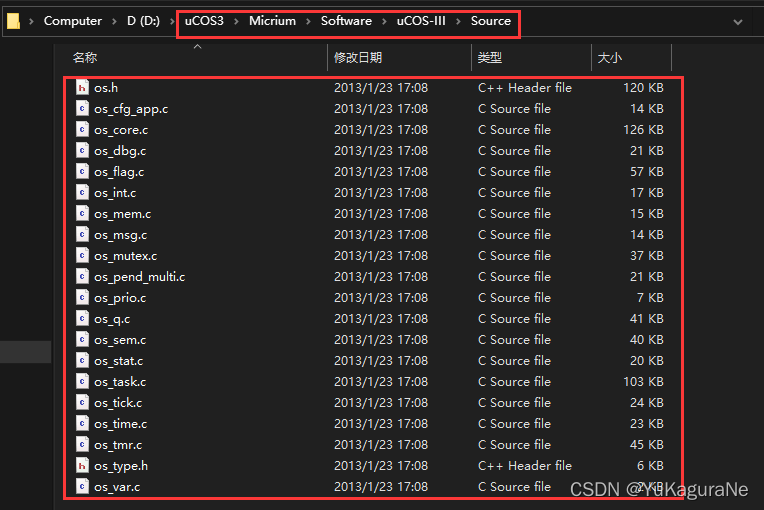Screen dimensions: 764x510
Task: Select file name os_cfg_app.c
Action: pos(131,109)
